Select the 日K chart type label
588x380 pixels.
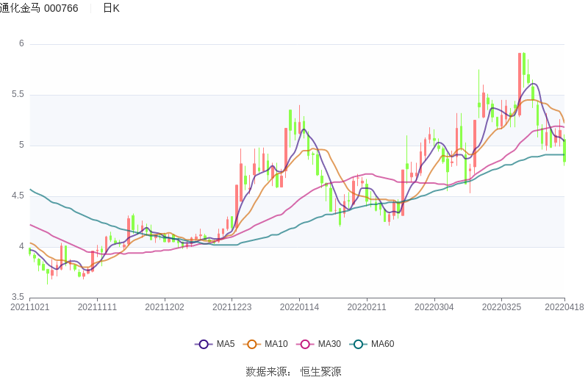click(x=111, y=8)
